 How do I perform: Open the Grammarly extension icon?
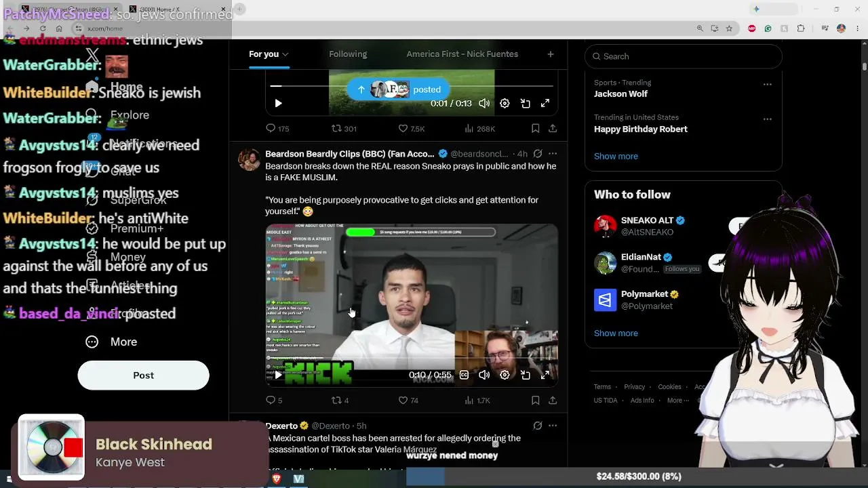click(768, 28)
